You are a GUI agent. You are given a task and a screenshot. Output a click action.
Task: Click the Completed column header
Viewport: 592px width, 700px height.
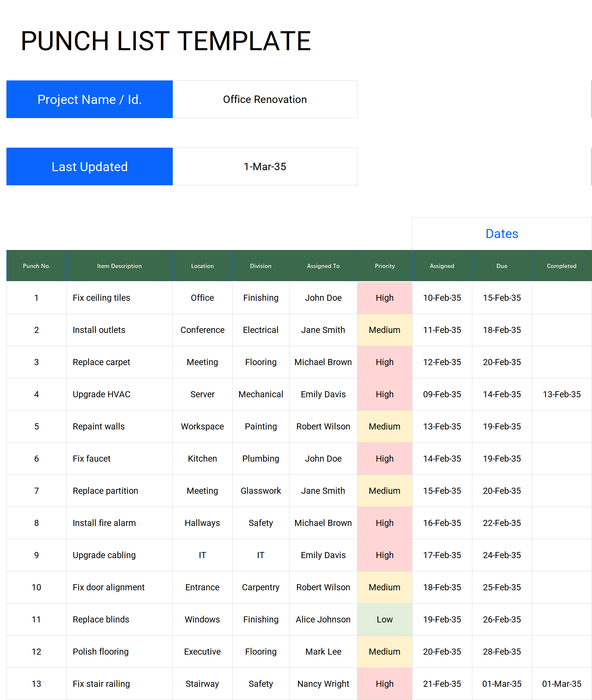pyautogui.click(x=561, y=266)
